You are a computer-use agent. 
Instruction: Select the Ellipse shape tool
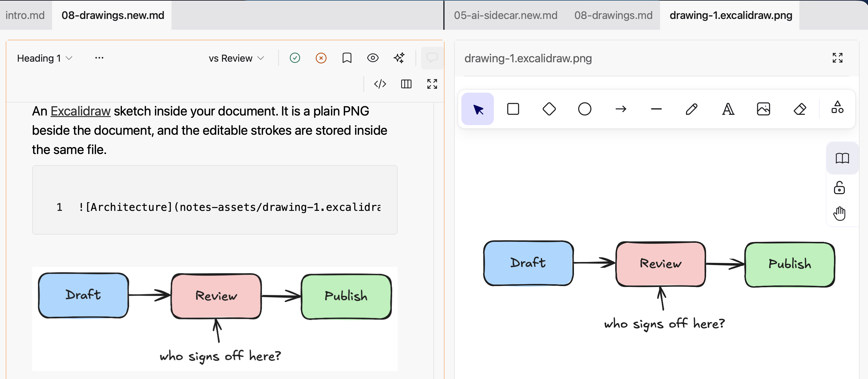pyautogui.click(x=584, y=109)
